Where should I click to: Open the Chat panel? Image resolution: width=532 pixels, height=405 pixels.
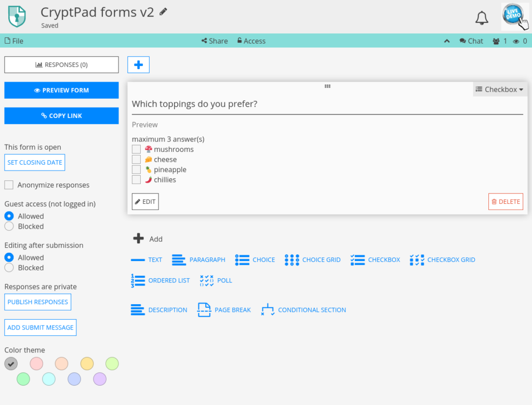pyautogui.click(x=471, y=41)
